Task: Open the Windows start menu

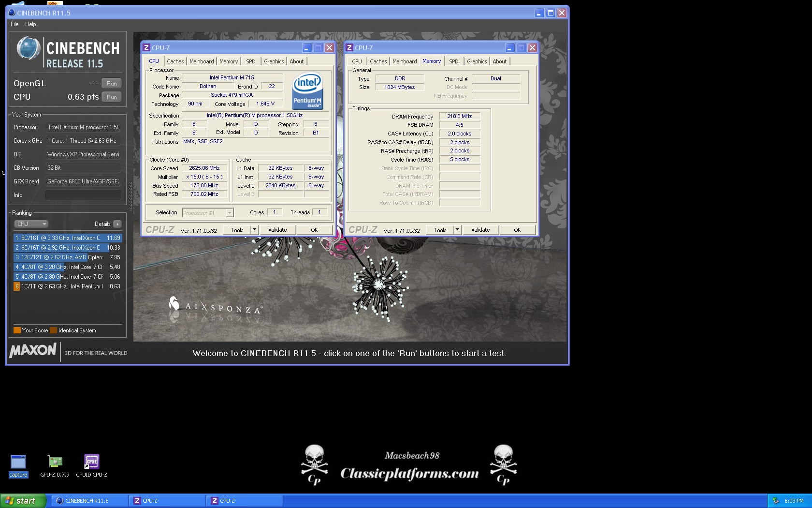Action: coord(23,501)
